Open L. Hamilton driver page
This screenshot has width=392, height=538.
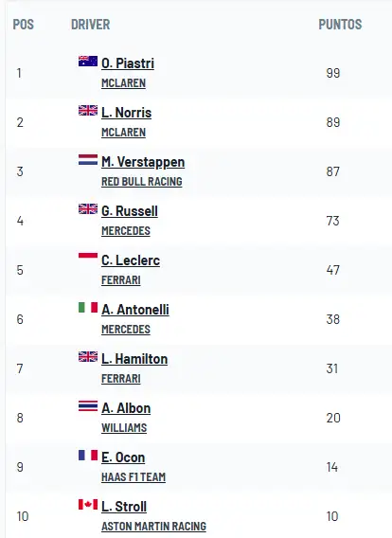(134, 359)
